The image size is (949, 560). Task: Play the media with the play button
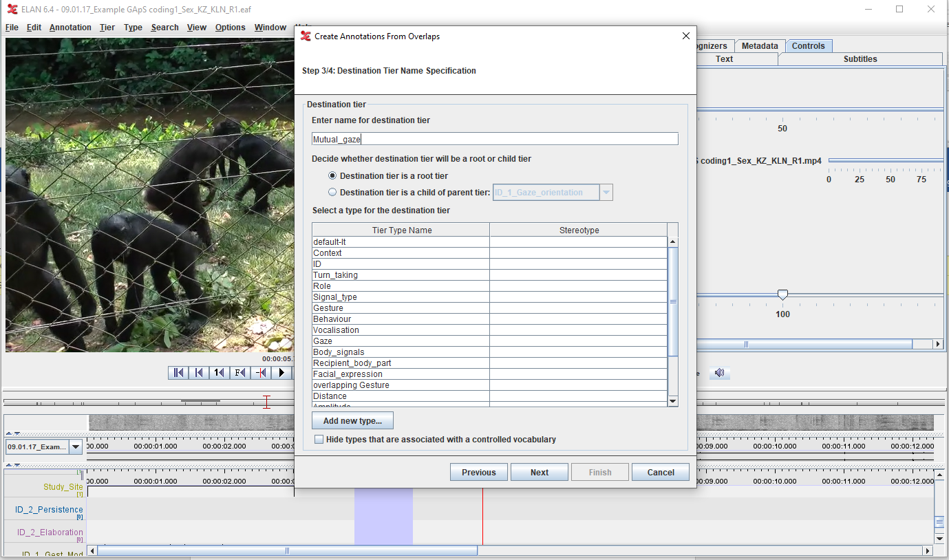point(281,373)
